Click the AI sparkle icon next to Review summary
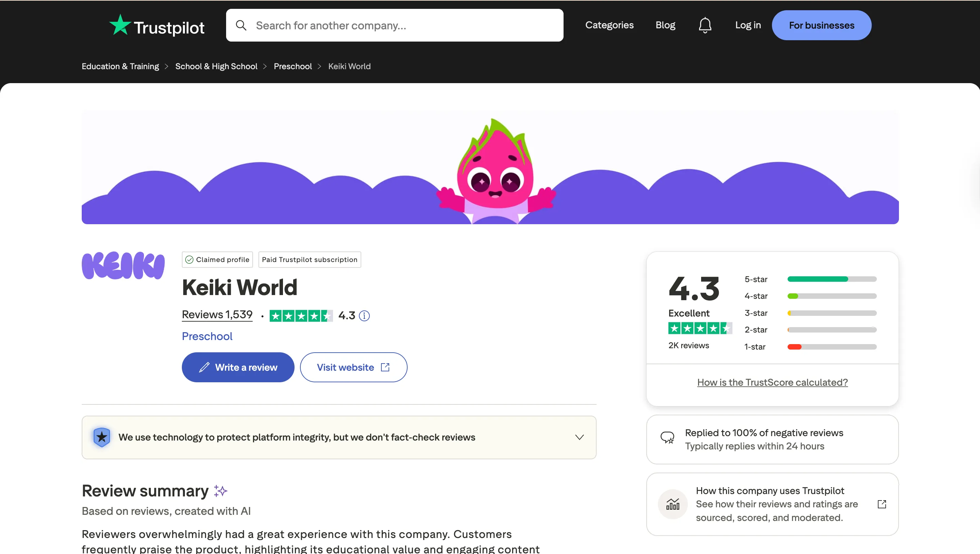The width and height of the screenshot is (980, 554). [220, 491]
